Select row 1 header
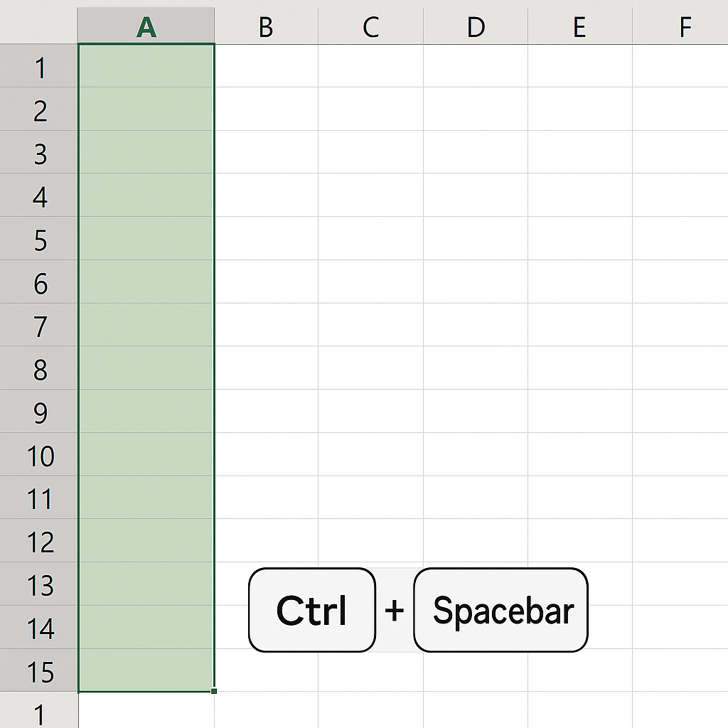The image size is (728, 728). [39, 66]
